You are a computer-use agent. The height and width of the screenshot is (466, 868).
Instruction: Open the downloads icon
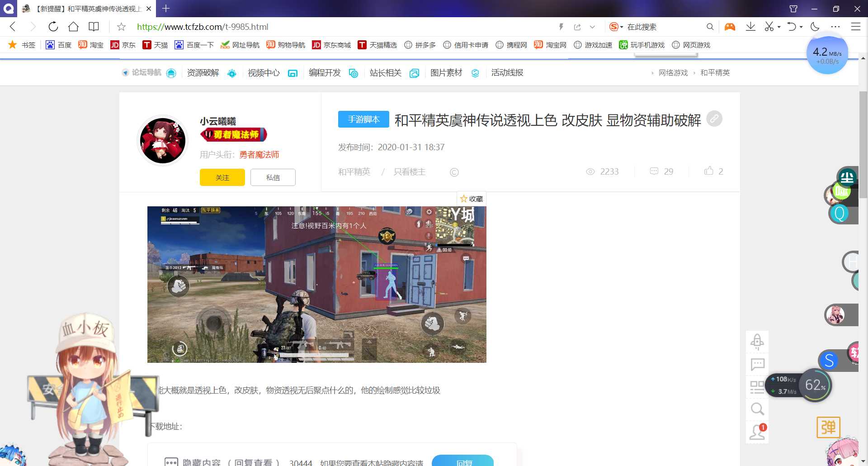pos(750,27)
